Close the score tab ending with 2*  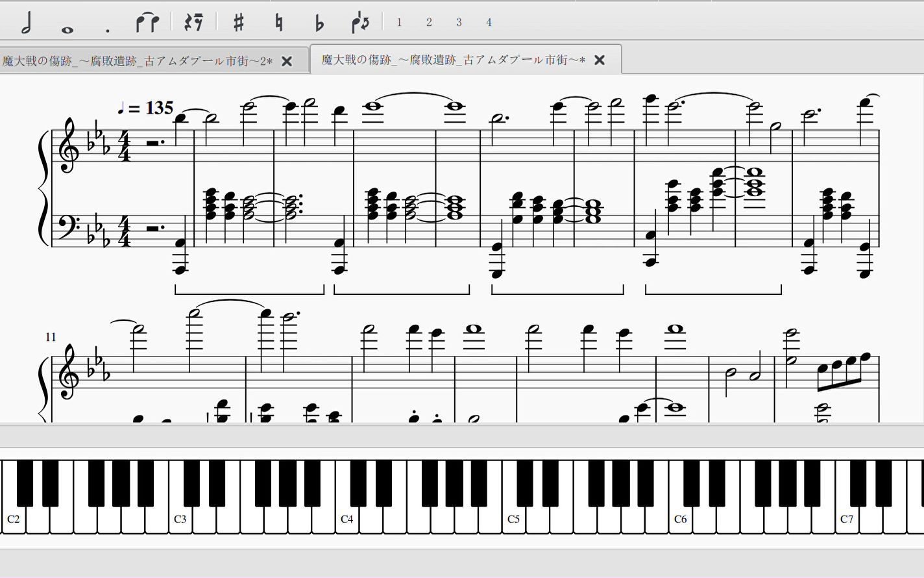(287, 61)
